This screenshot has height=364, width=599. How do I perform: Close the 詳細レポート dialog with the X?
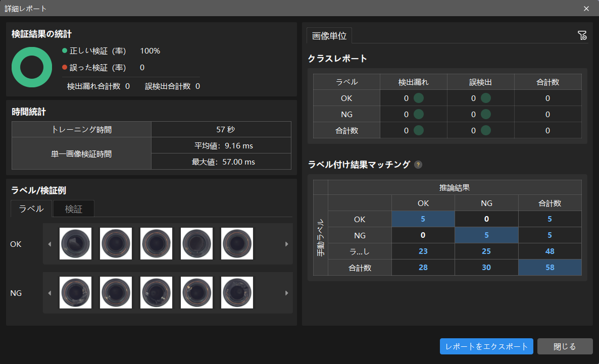tap(586, 9)
